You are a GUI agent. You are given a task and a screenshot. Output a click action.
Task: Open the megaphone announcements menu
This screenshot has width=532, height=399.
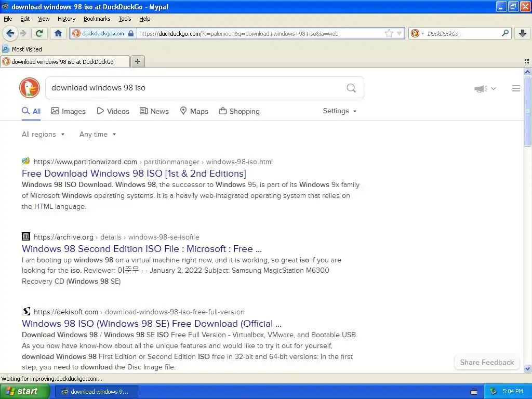click(x=485, y=88)
